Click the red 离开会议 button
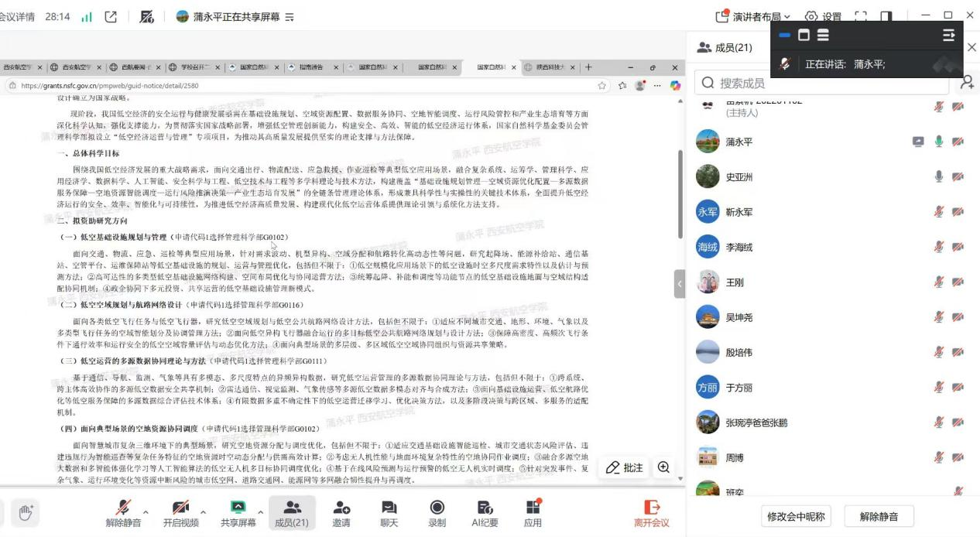Image resolution: width=980 pixels, height=537 pixels. pyautogui.click(x=651, y=514)
